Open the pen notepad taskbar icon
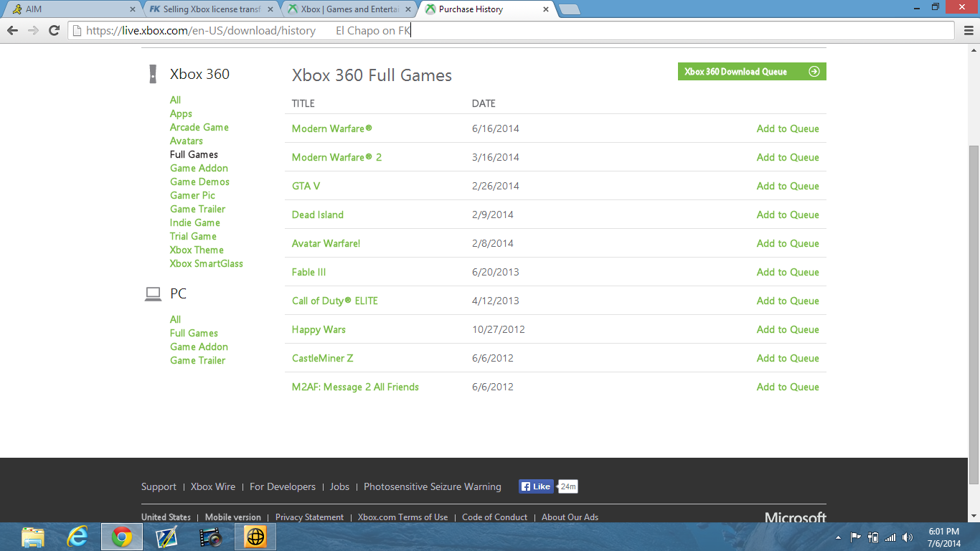Viewport: 980px width, 551px height. coord(166,537)
